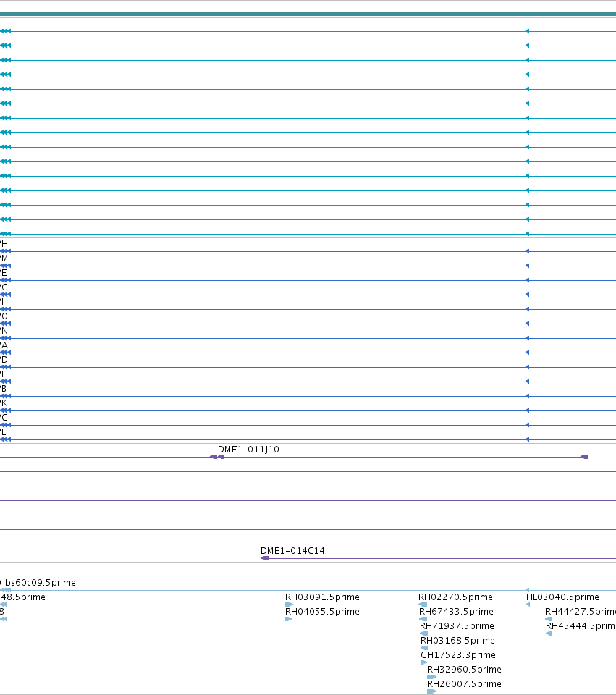Image resolution: width=616 pixels, height=695 pixels.
Task: Select the DME1-011J10 feature label
Action: point(248,450)
